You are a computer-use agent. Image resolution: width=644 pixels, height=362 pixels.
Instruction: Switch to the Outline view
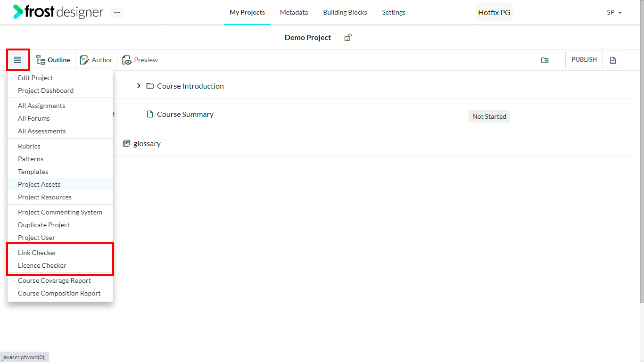click(53, 60)
